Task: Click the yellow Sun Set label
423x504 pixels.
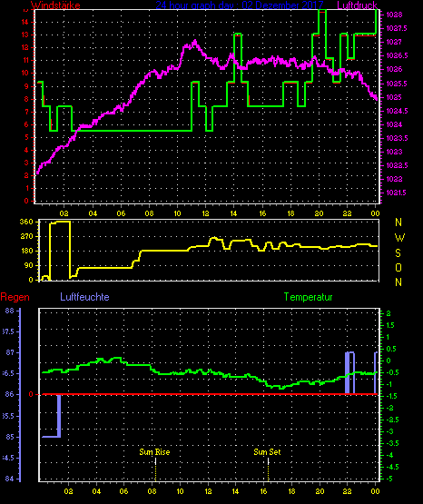Action: pos(267,452)
